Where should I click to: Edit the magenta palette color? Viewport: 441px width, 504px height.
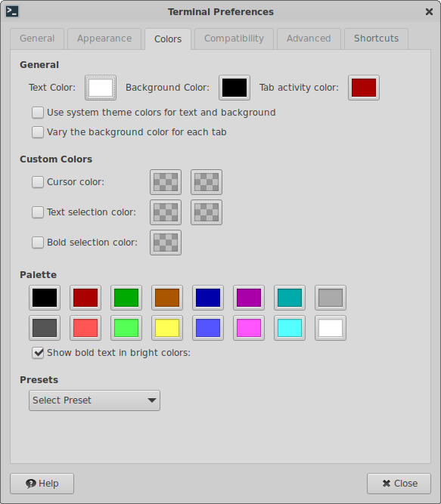249,328
